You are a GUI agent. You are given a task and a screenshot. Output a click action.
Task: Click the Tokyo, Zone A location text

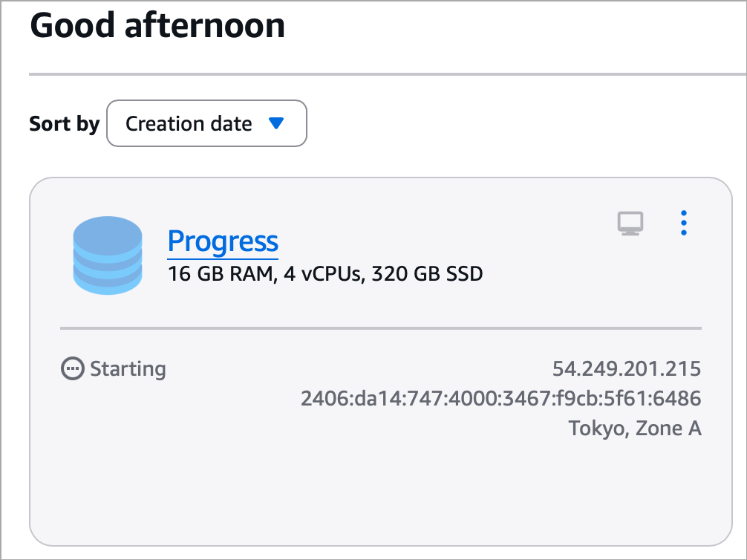(x=635, y=429)
